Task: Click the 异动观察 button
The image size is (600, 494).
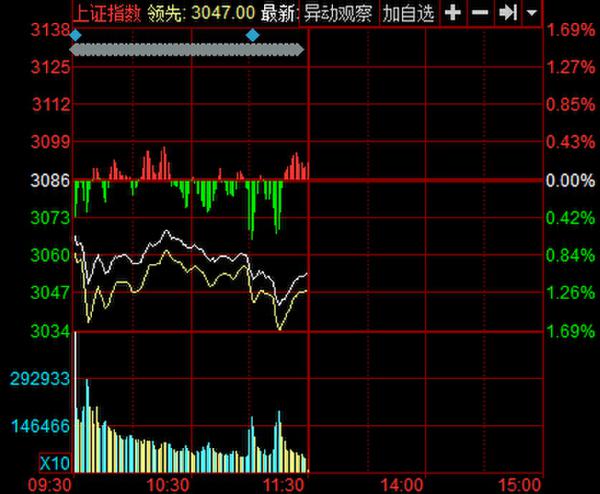Action: [339, 13]
